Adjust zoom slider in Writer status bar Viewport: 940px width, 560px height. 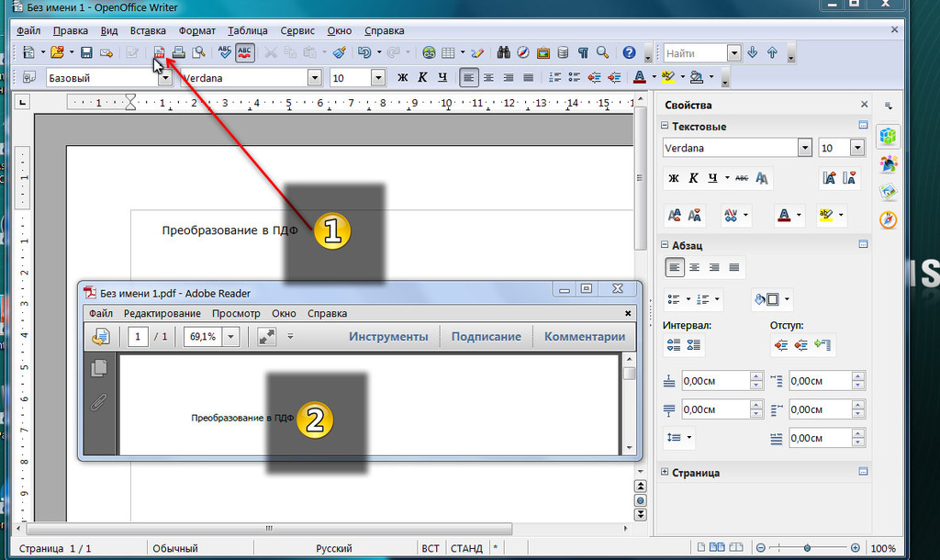pyautogui.click(x=808, y=548)
